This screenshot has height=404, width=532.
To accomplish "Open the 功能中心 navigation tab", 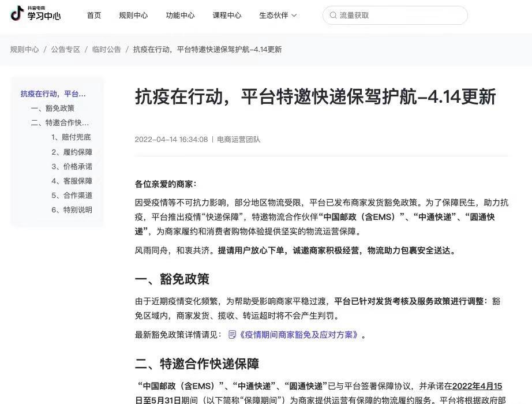I will [180, 15].
